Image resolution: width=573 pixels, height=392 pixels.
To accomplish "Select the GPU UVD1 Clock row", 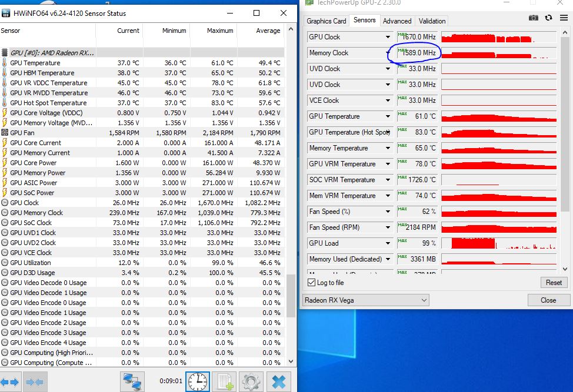I will [142, 233].
